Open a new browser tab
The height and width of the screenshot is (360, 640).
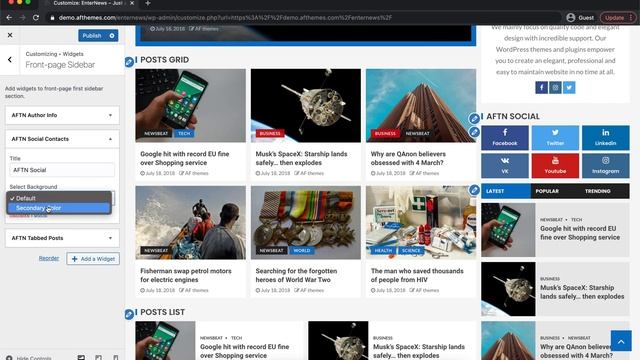148,3
